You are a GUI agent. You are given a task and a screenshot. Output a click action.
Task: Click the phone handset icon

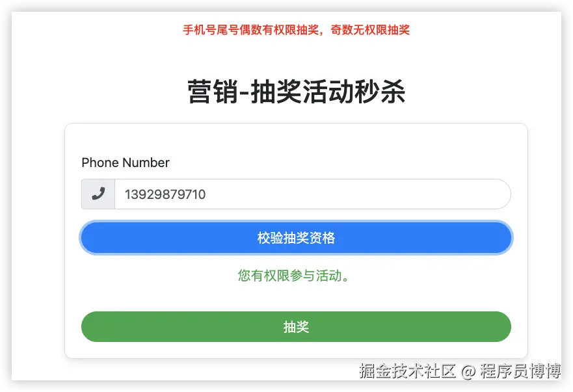(98, 194)
